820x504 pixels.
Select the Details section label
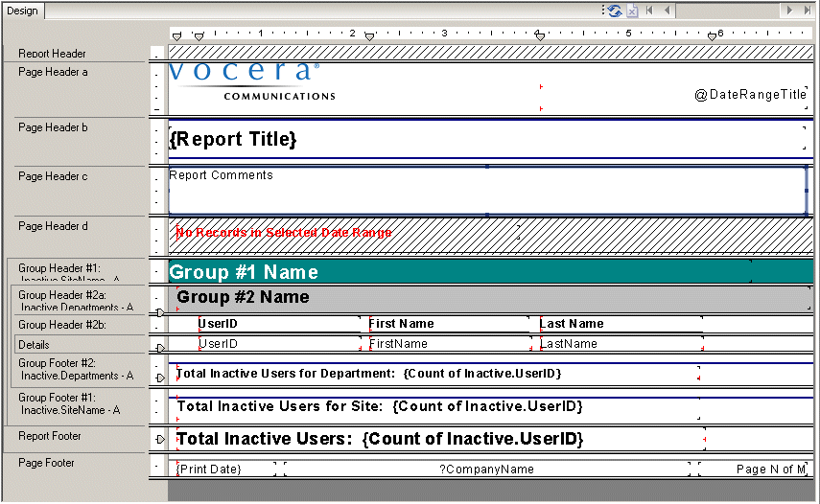(34, 345)
